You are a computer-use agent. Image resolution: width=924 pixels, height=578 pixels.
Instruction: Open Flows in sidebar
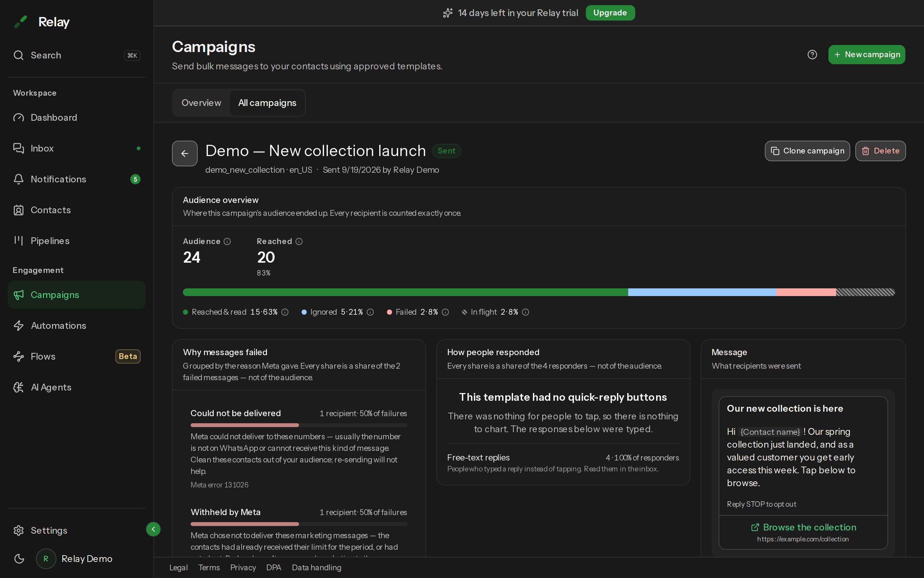[x=76, y=356]
